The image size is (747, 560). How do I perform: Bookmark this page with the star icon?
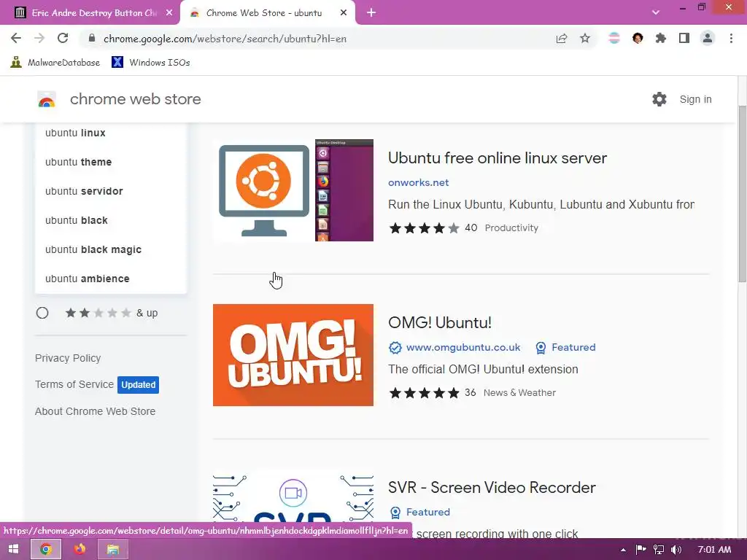tap(585, 38)
